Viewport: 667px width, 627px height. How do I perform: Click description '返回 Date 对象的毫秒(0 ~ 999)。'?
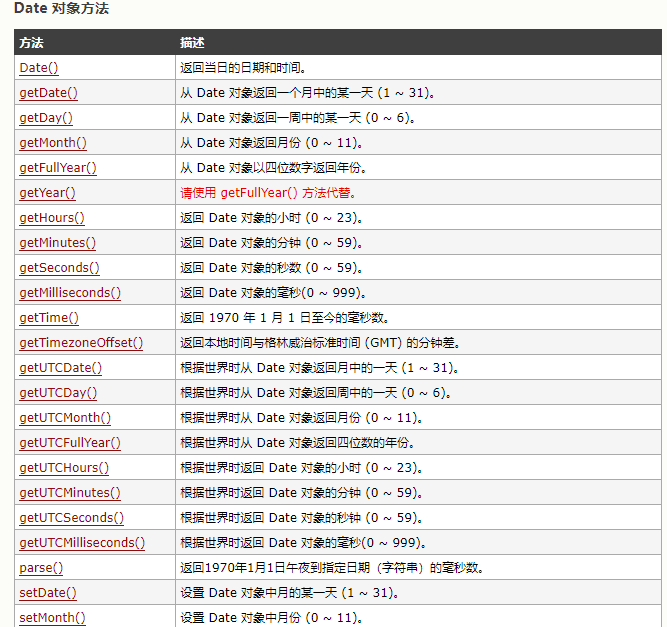coord(274,293)
